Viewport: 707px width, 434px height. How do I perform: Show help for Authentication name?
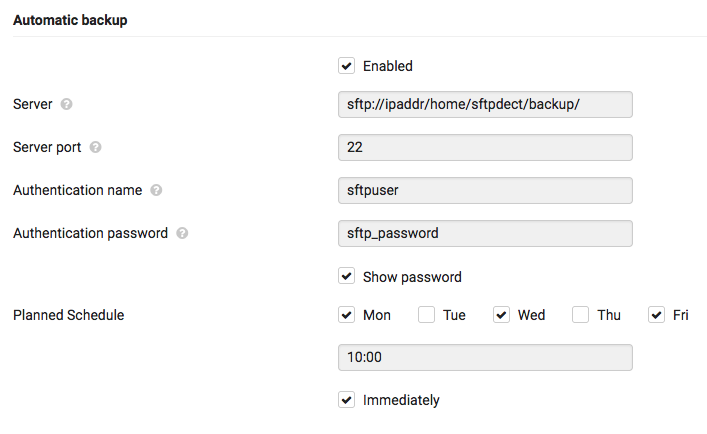(x=156, y=190)
